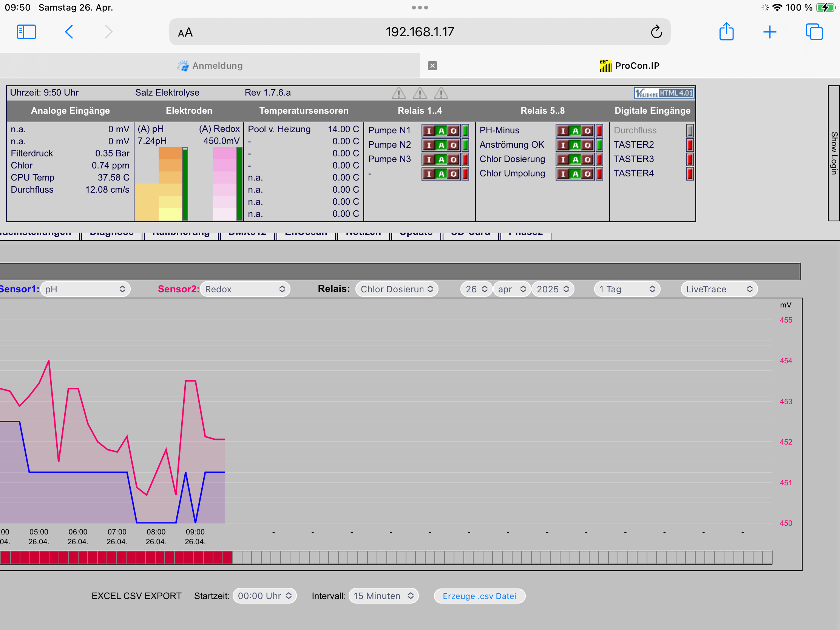Image resolution: width=840 pixels, height=630 pixels.
Task: Open the Sensor2 Redox dropdown
Action: point(245,289)
